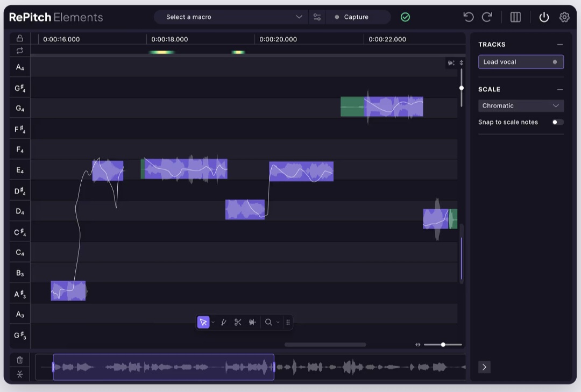
Task: Collapse the Tracks section
Action: tap(560, 45)
